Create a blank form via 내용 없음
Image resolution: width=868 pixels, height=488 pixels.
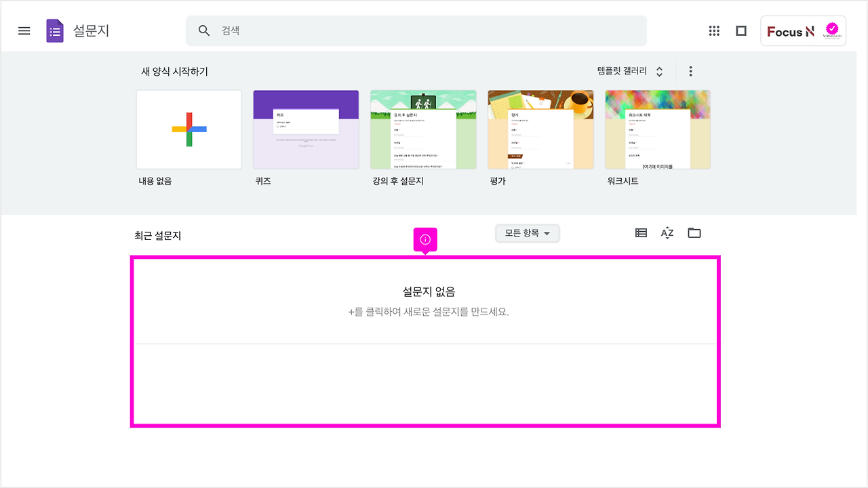pyautogui.click(x=189, y=129)
